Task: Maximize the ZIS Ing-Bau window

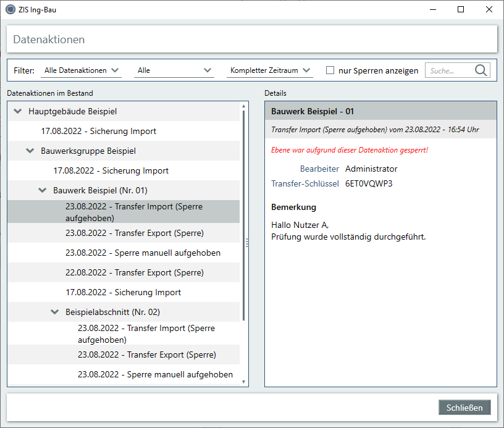Action: (x=460, y=9)
